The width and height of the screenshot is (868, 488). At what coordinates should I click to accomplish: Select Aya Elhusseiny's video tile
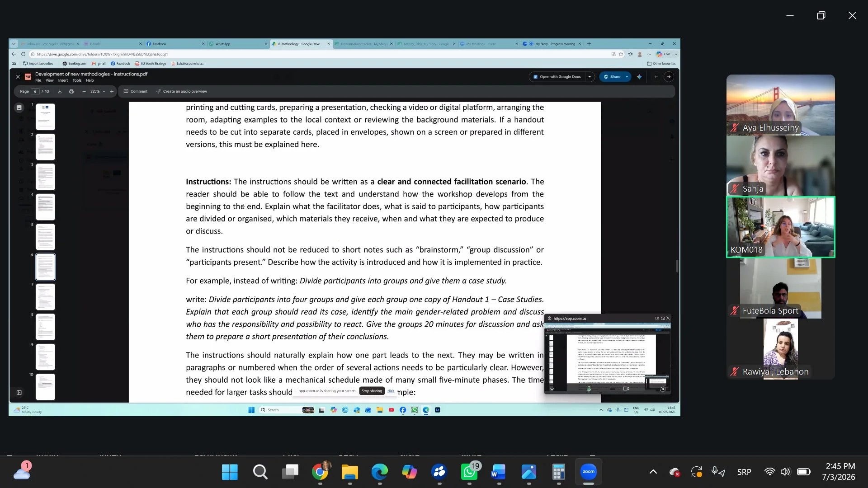coord(780,105)
